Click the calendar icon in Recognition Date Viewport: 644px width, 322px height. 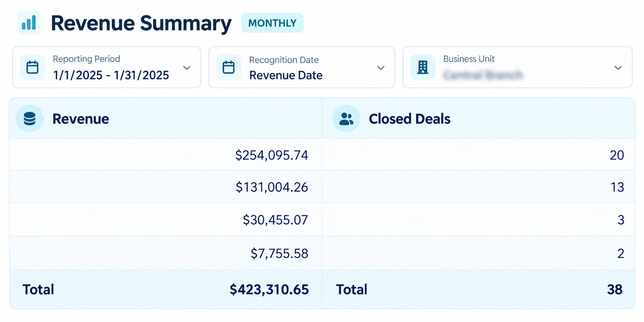229,67
